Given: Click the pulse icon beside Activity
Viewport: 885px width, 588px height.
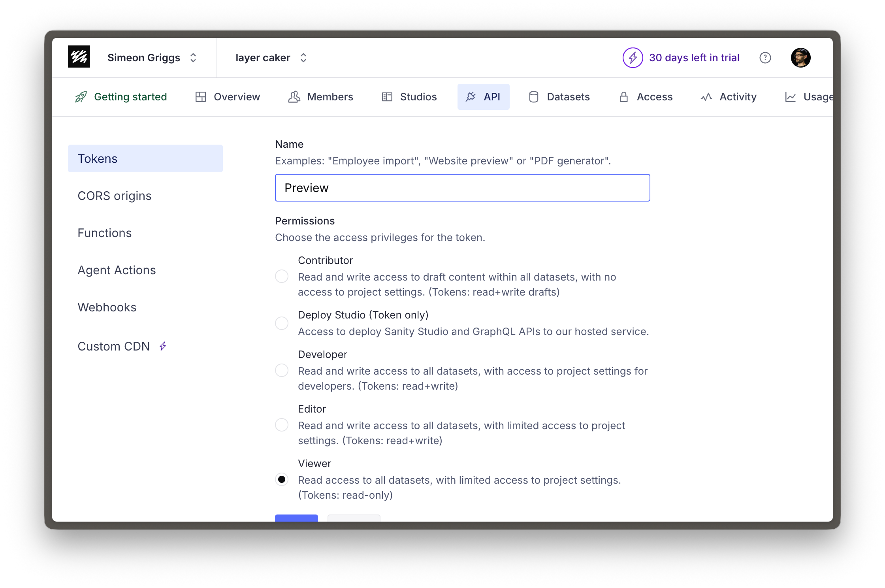Looking at the screenshot, I should [706, 97].
